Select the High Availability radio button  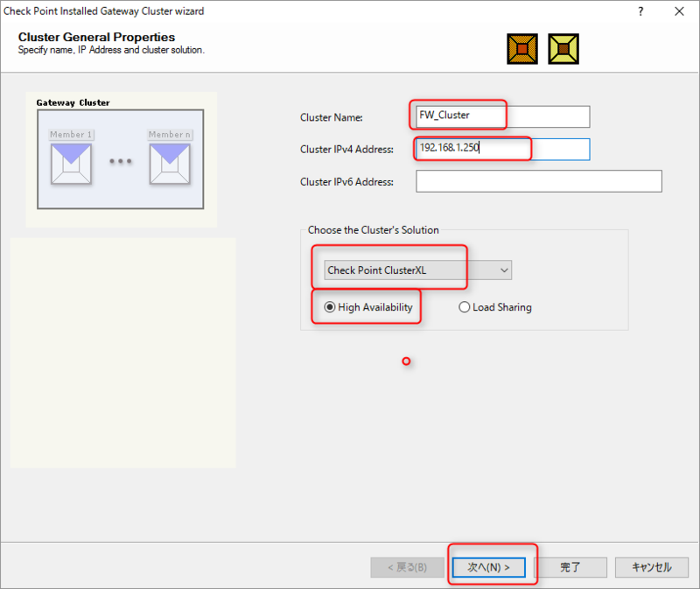[330, 307]
